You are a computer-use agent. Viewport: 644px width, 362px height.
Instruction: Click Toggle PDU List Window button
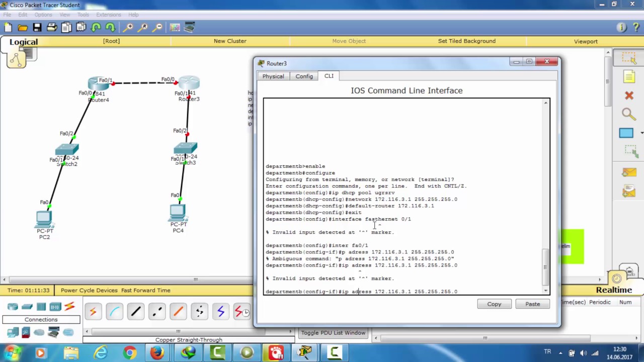point(333,333)
